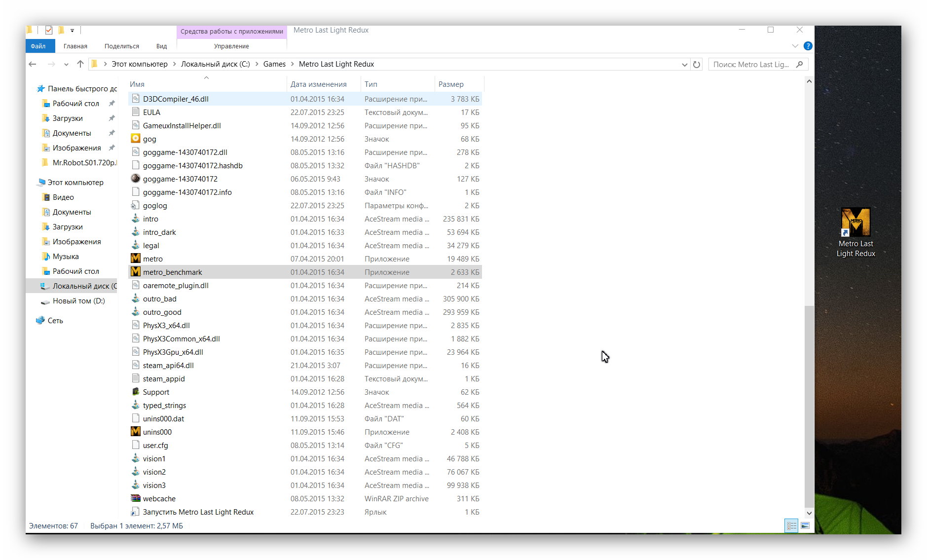Open the address bar history dropdown

(684, 65)
